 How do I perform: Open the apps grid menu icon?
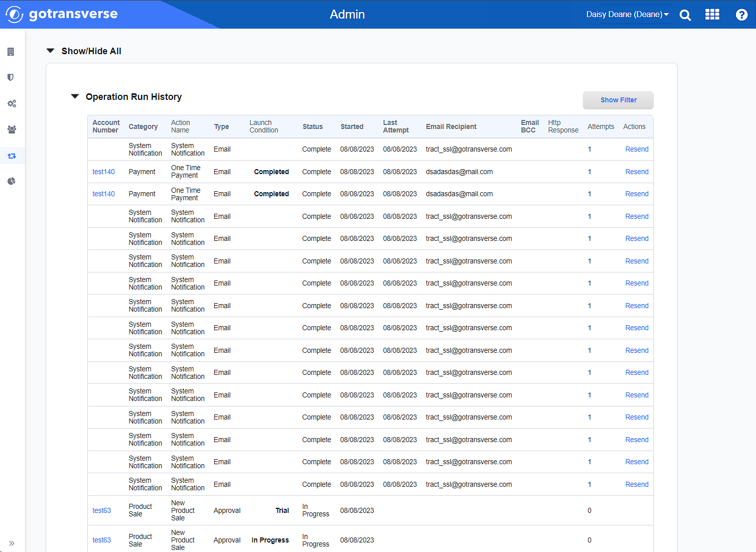tap(712, 15)
